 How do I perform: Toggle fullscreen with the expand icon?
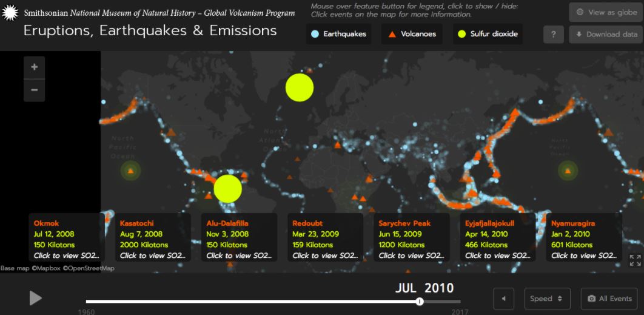point(635,260)
